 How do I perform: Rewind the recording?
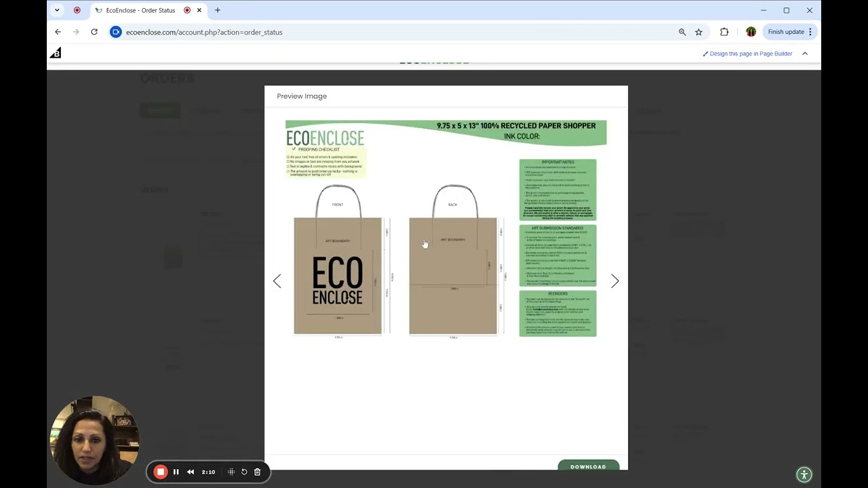click(x=191, y=472)
